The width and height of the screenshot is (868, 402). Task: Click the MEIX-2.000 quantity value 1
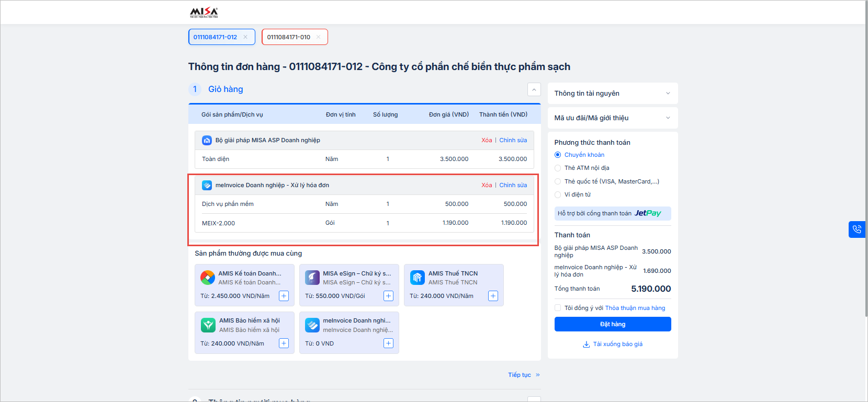click(388, 223)
